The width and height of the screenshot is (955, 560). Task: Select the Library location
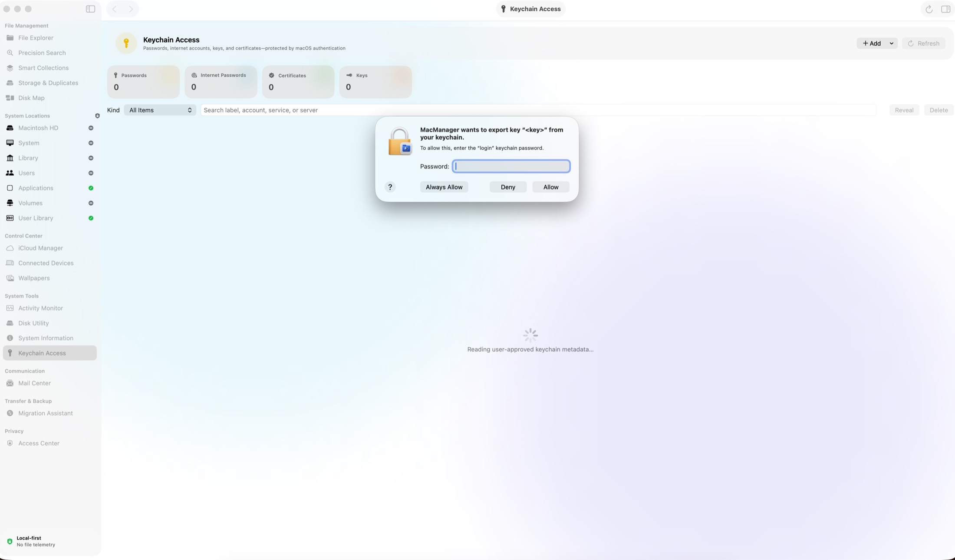coord(49,158)
